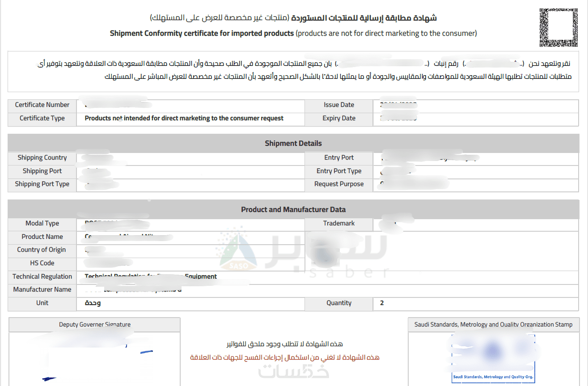Click the 'Shipping Country' label

(x=42, y=157)
